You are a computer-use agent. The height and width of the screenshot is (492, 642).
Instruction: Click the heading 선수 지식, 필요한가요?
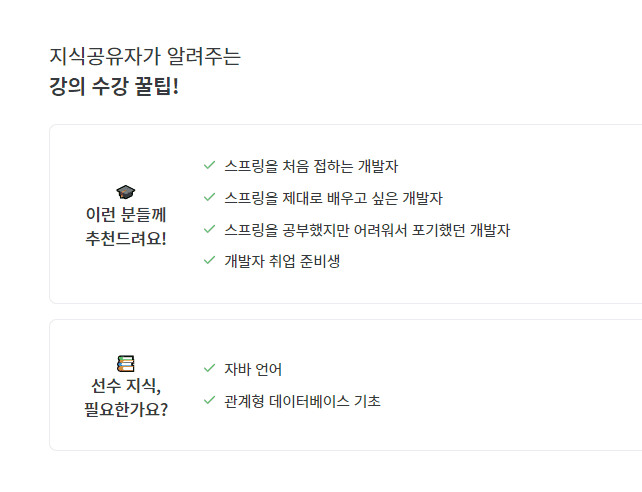(x=126, y=397)
